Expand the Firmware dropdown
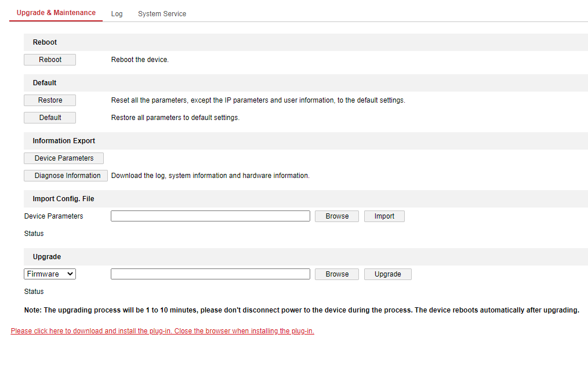This screenshot has height=367, width=588. coord(50,274)
